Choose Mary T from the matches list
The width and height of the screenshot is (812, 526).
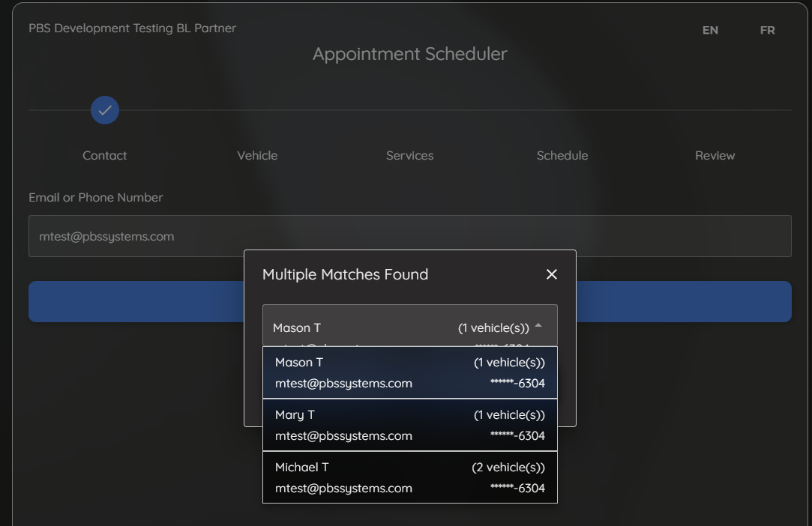tap(409, 425)
